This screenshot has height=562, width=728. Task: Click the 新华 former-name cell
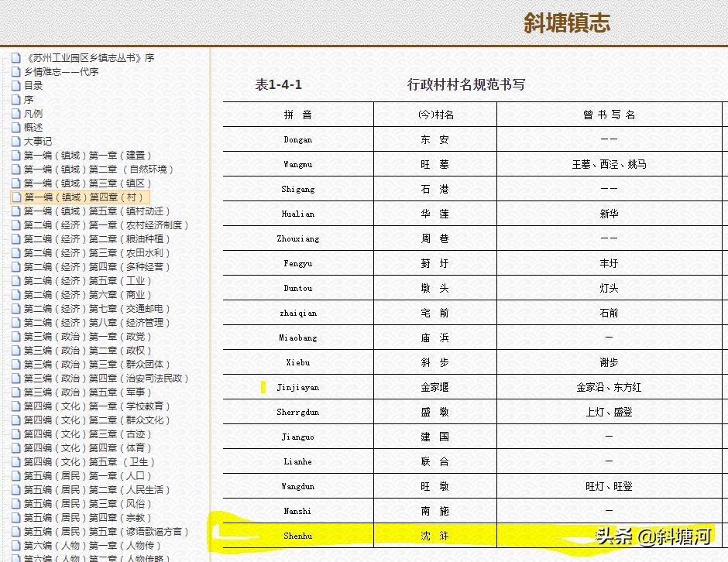(x=609, y=214)
